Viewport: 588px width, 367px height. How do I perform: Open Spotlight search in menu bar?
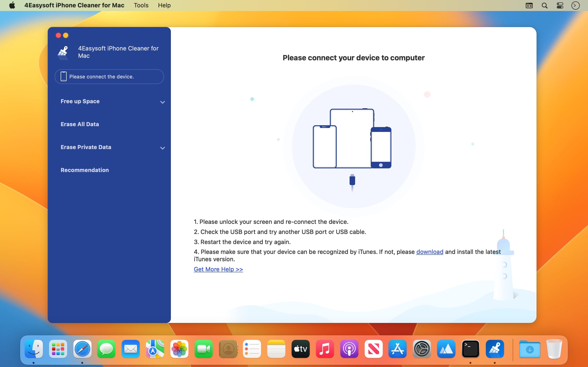(545, 5)
